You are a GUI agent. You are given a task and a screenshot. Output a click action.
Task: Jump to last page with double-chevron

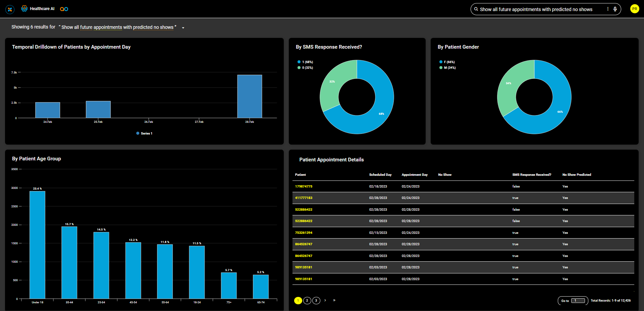(334, 300)
